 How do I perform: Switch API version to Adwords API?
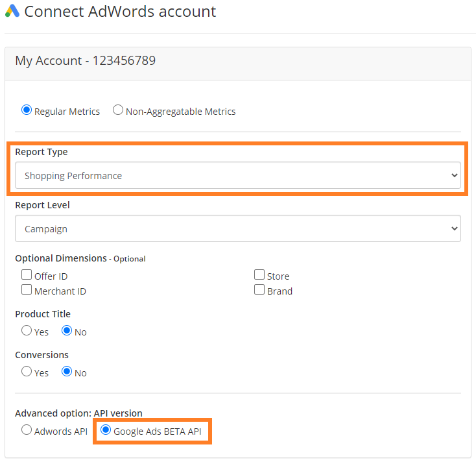coord(27,430)
